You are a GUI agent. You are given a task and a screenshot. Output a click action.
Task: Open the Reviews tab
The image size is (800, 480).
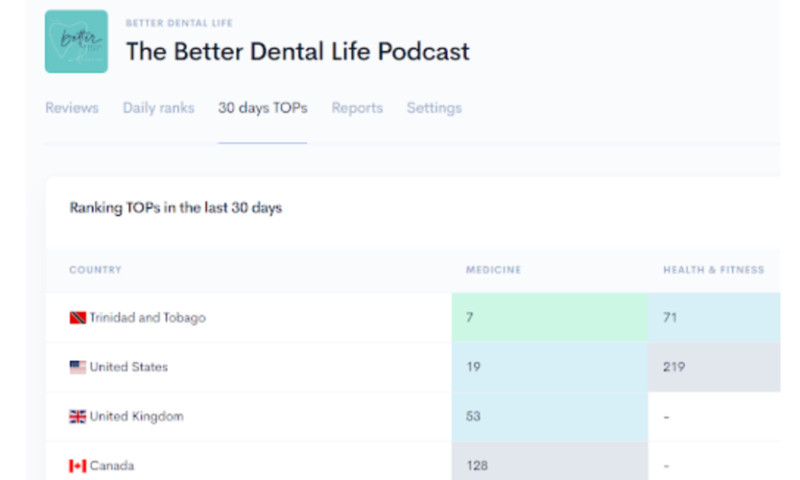coord(71,108)
